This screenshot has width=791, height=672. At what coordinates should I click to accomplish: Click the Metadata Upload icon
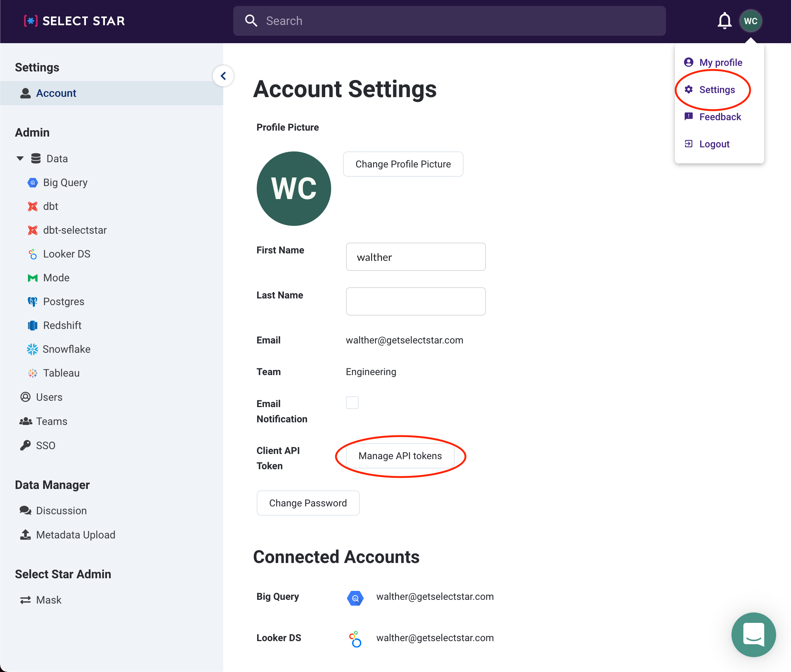point(26,534)
